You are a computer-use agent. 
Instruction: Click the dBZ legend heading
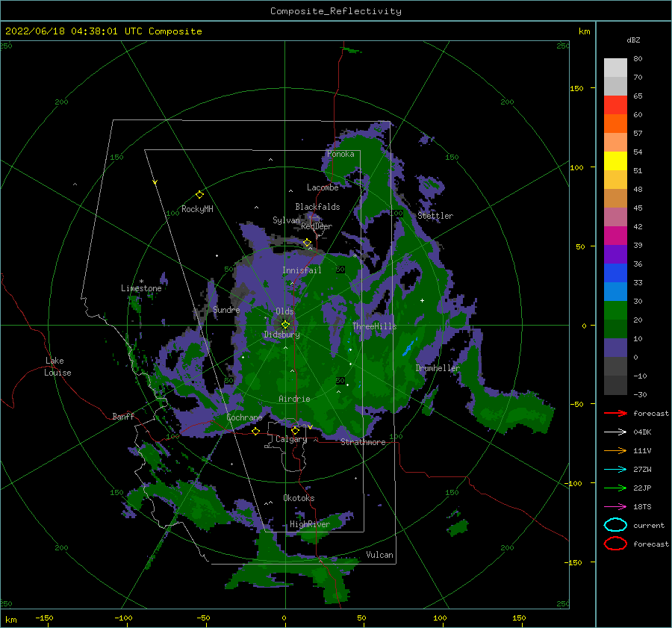coord(633,40)
